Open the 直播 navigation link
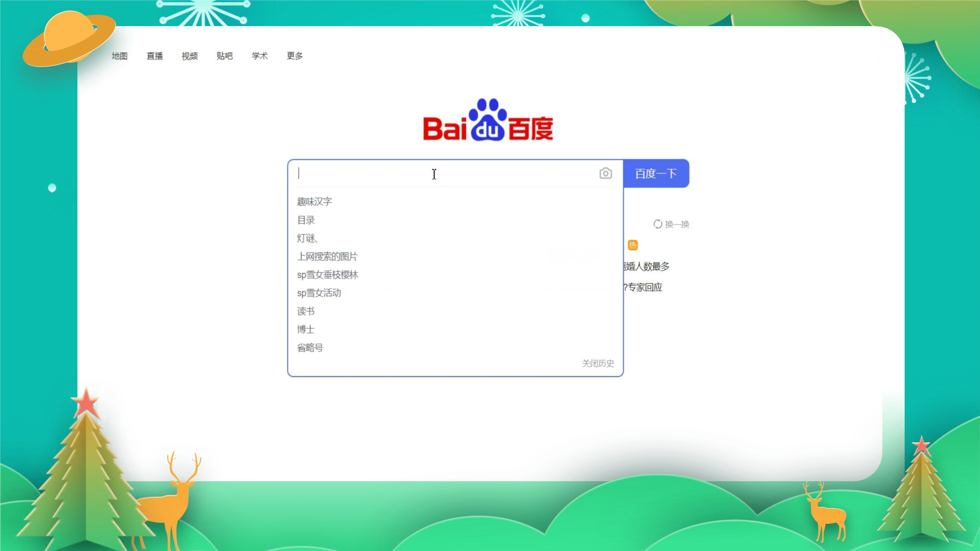 point(154,56)
